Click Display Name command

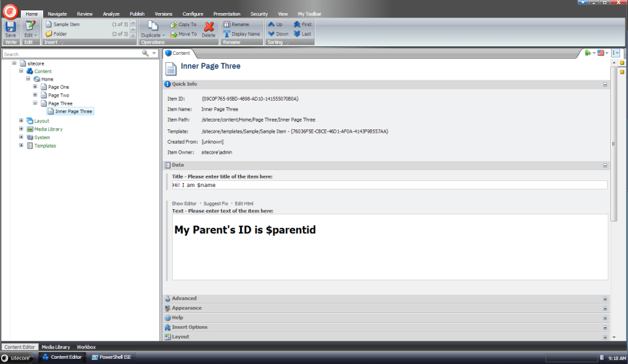(242, 34)
